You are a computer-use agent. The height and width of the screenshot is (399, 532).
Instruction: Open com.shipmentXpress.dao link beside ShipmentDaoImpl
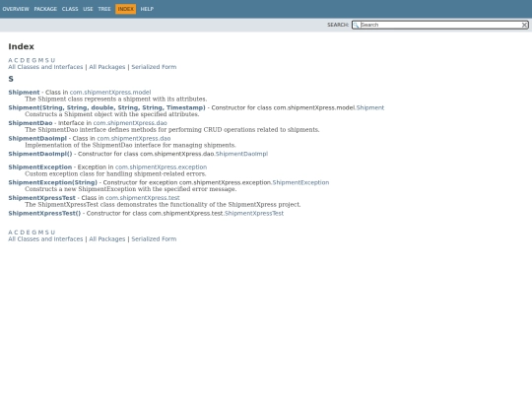134,139
